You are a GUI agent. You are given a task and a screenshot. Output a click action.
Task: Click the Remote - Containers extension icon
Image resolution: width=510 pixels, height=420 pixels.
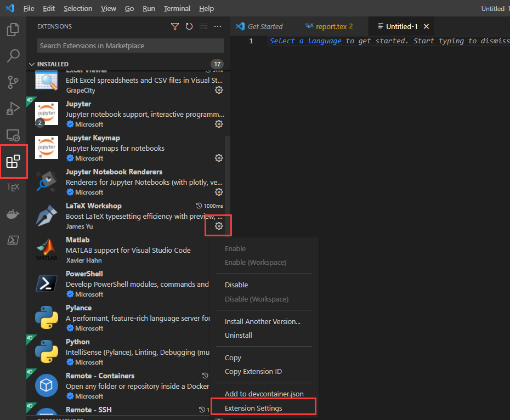(x=47, y=385)
